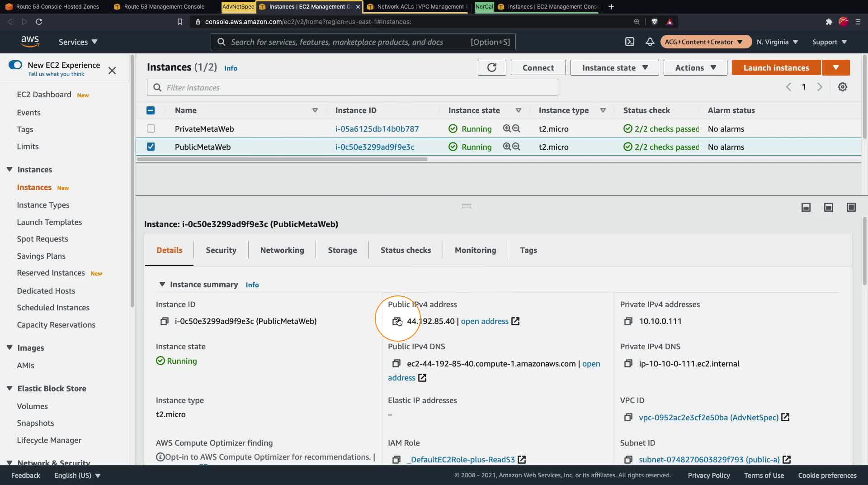Switch to the Tags tab
Image resolution: width=868 pixels, height=485 pixels.
[x=528, y=250]
